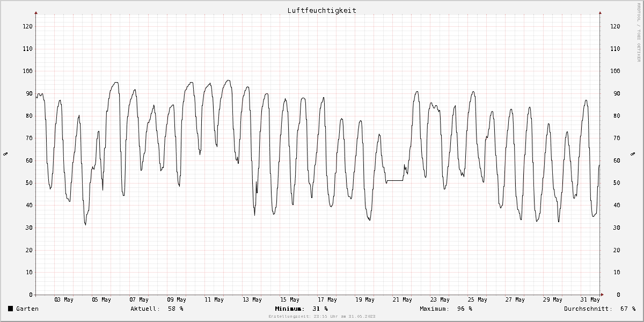Click the "31 May" date label
The width and height of the screenshot is (644, 322).
pos(590,299)
